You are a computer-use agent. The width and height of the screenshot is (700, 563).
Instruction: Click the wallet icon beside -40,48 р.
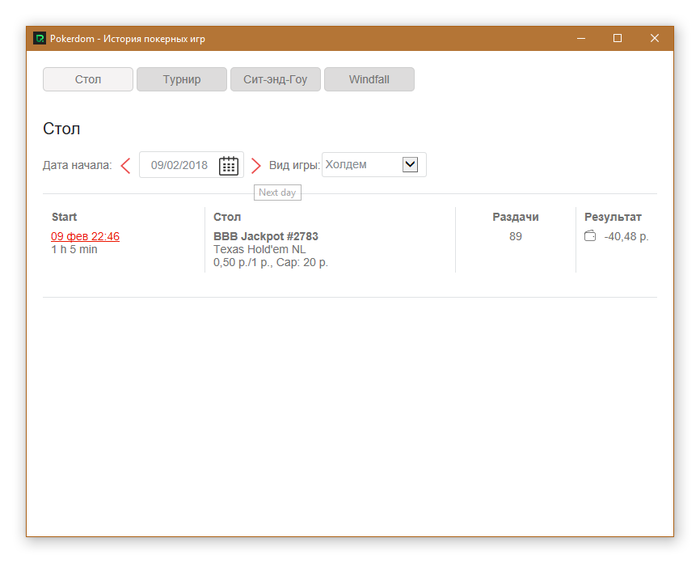point(590,236)
